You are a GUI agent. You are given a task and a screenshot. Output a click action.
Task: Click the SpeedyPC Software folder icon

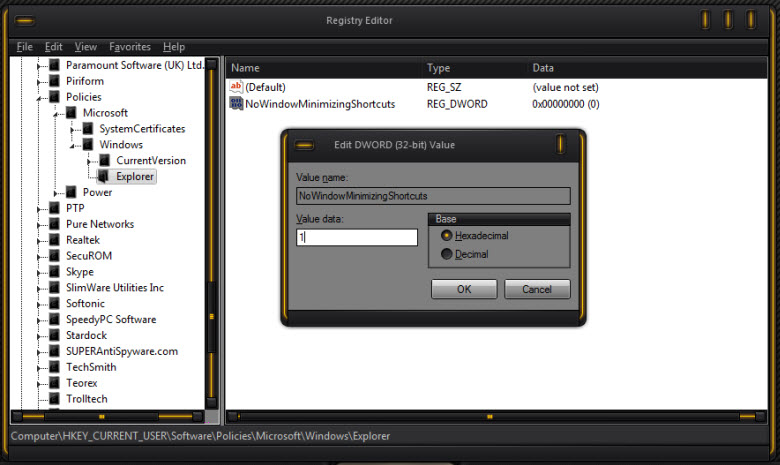coord(55,320)
